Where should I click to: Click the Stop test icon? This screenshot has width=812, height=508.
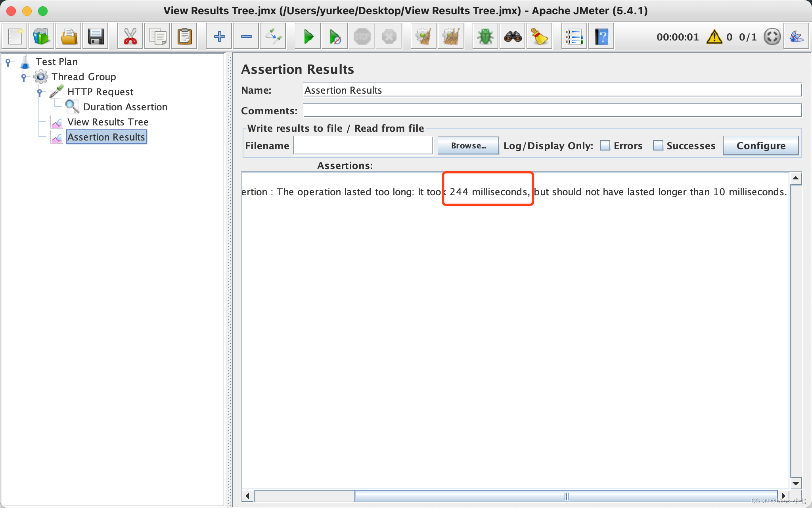click(x=362, y=37)
